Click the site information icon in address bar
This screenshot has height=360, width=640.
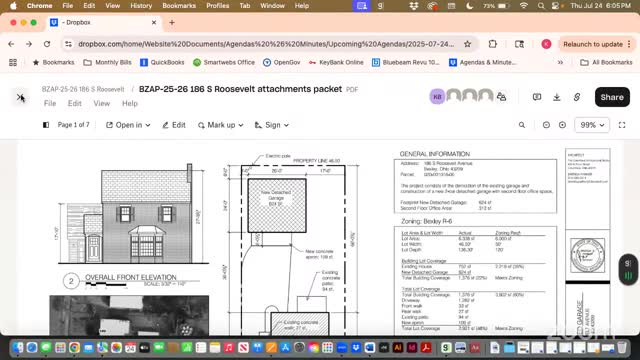coord(69,44)
